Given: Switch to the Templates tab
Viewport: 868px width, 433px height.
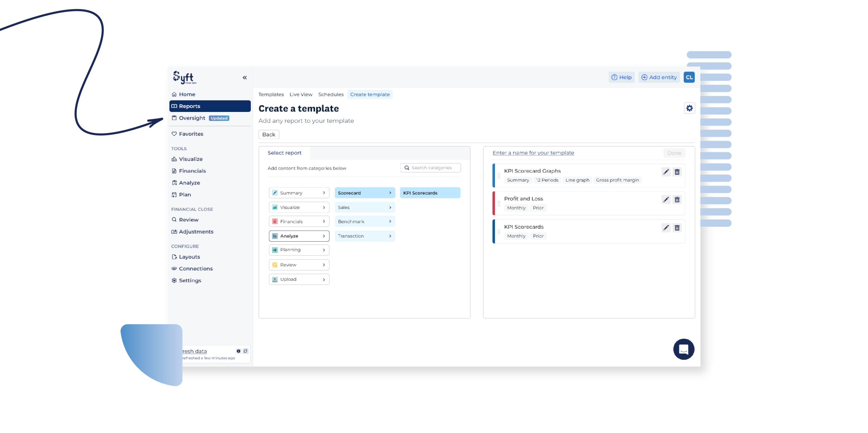Looking at the screenshot, I should tap(271, 94).
